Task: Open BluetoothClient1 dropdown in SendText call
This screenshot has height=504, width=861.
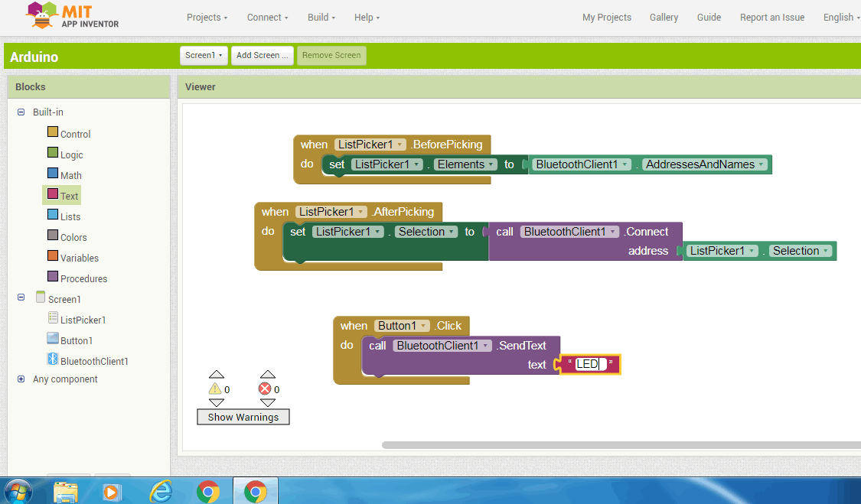Action: pyautogui.click(x=442, y=346)
